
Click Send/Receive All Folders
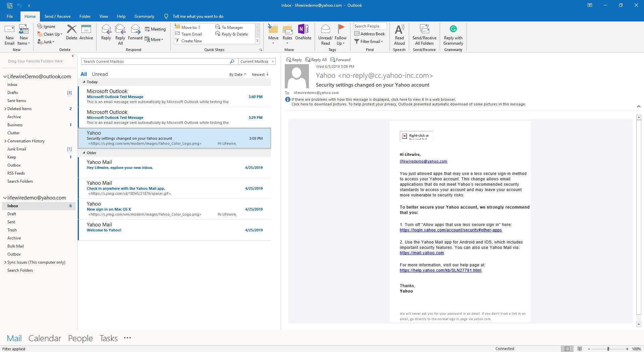point(424,35)
